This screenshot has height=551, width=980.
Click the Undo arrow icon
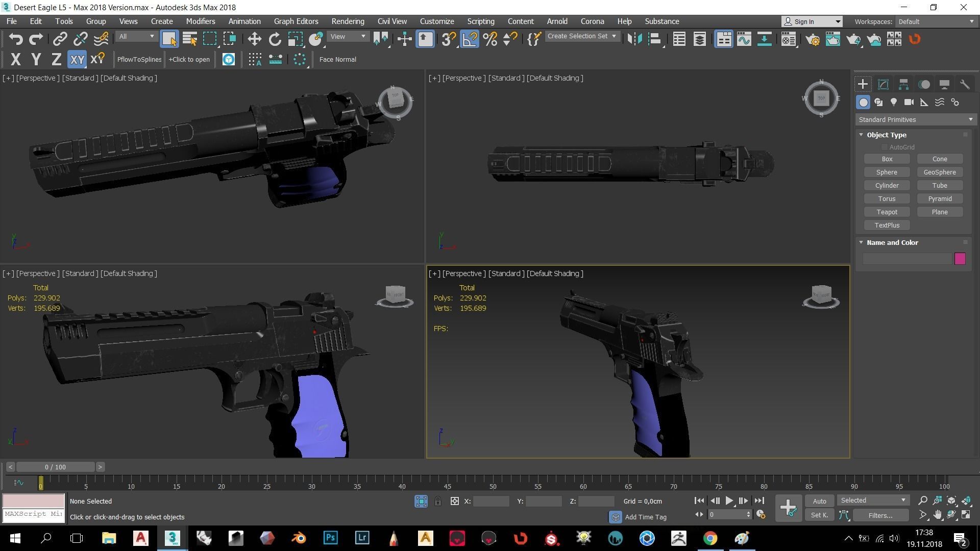16,39
